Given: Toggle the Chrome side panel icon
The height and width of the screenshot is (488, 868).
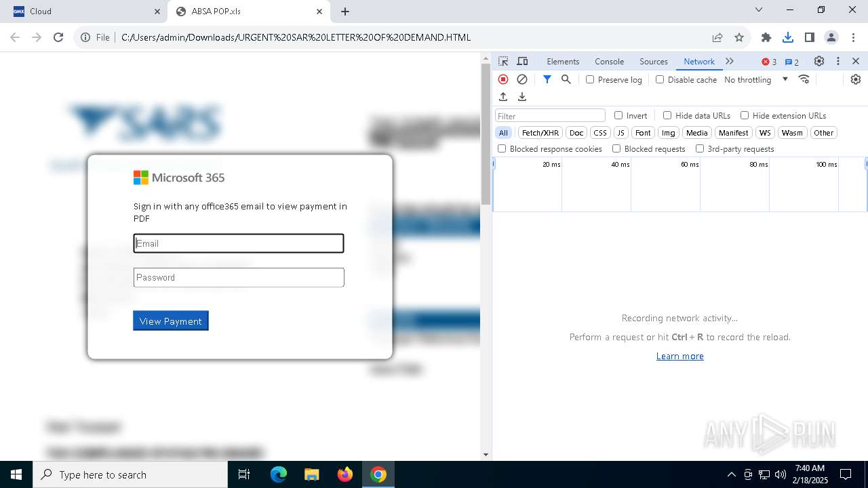Looking at the screenshot, I should (810, 37).
